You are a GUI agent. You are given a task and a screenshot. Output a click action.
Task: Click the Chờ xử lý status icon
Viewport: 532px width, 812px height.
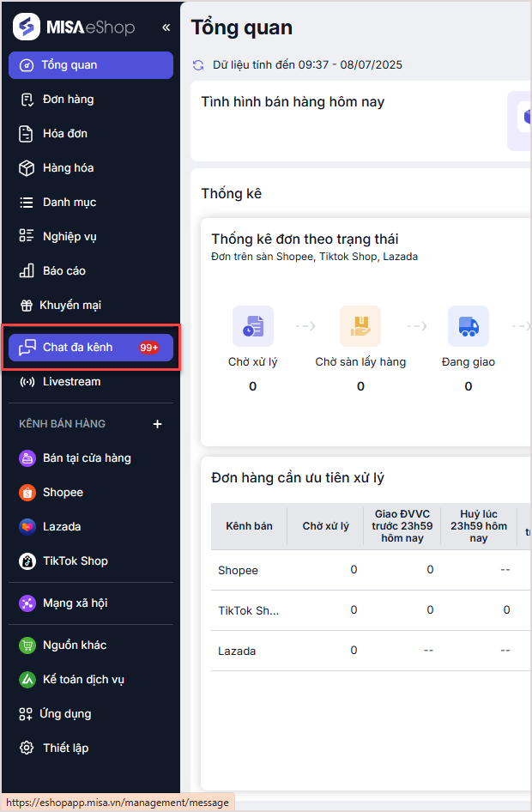coord(253,326)
